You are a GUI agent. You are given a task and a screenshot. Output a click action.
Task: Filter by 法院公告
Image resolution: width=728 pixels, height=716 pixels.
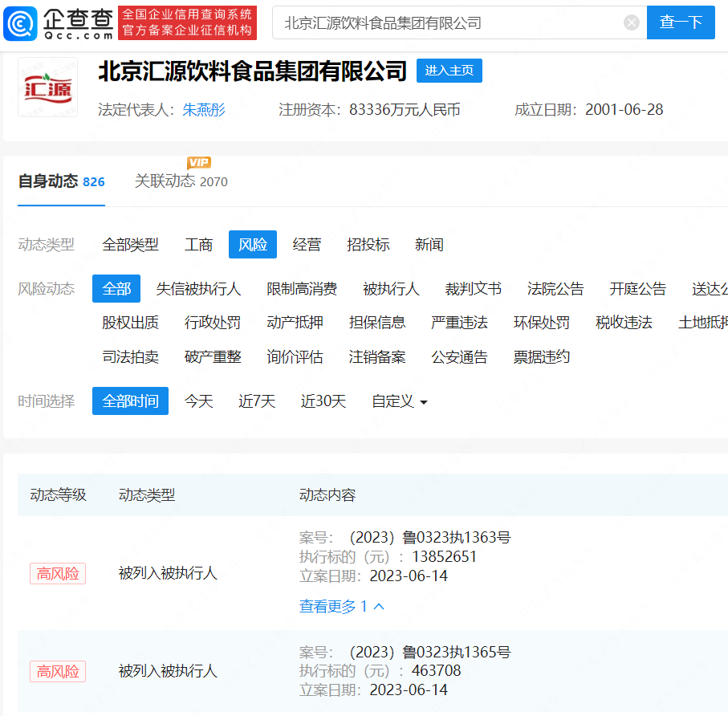555,289
